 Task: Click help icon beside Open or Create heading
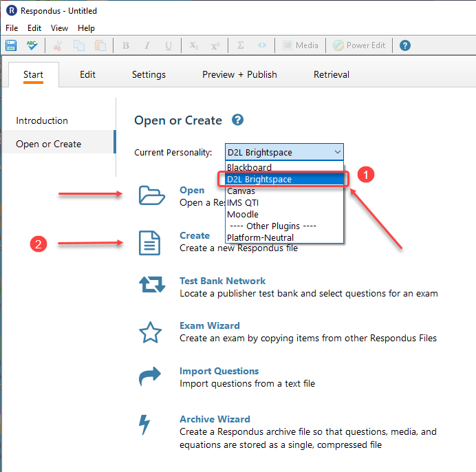(238, 120)
